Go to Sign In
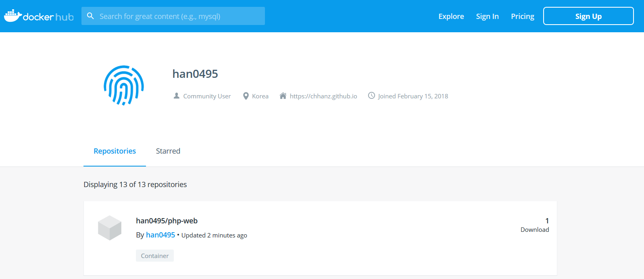This screenshot has height=279, width=644. pos(487,16)
